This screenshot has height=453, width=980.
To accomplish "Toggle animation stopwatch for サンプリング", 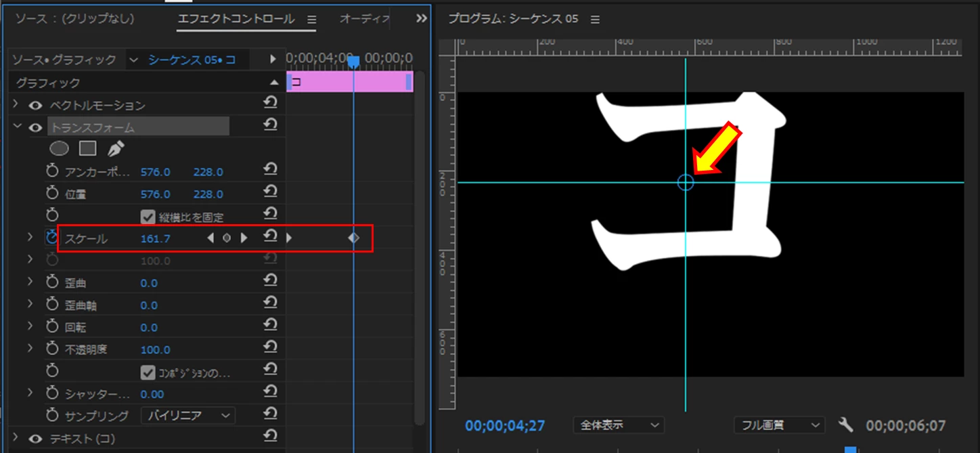I will (x=53, y=415).
